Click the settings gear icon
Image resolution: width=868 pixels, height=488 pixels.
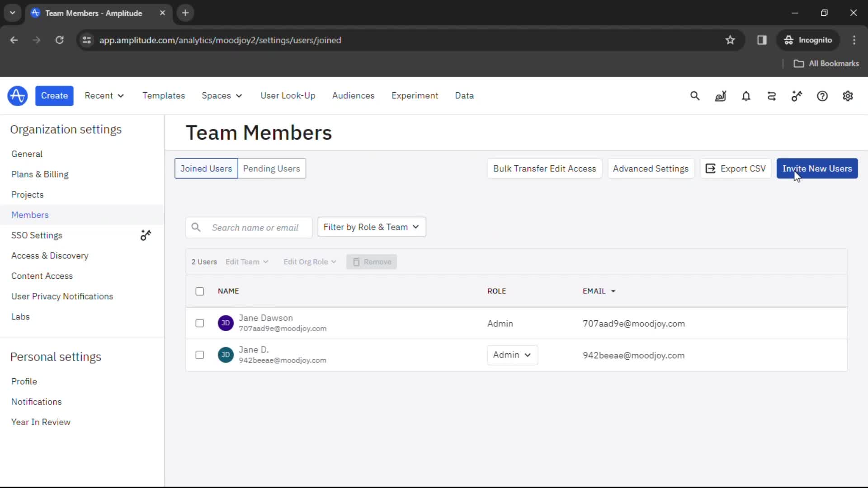pyautogui.click(x=848, y=95)
